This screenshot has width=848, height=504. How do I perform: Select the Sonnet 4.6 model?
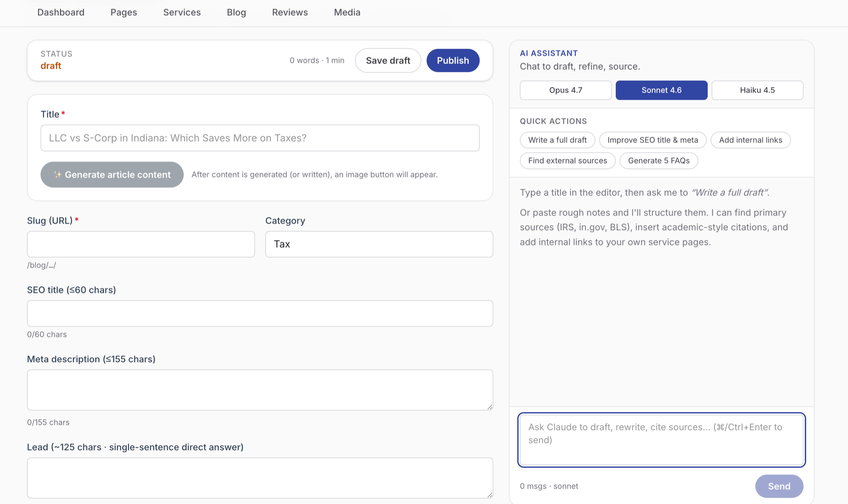(x=661, y=90)
